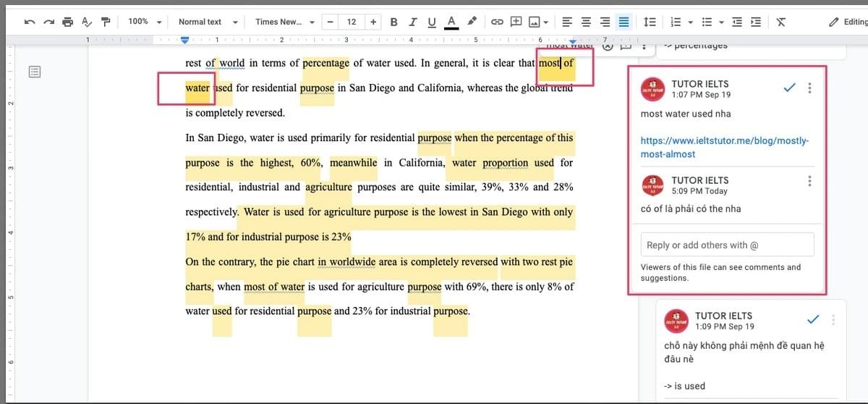868x404 pixels.
Task: Undo the last action
Action: click(30, 22)
